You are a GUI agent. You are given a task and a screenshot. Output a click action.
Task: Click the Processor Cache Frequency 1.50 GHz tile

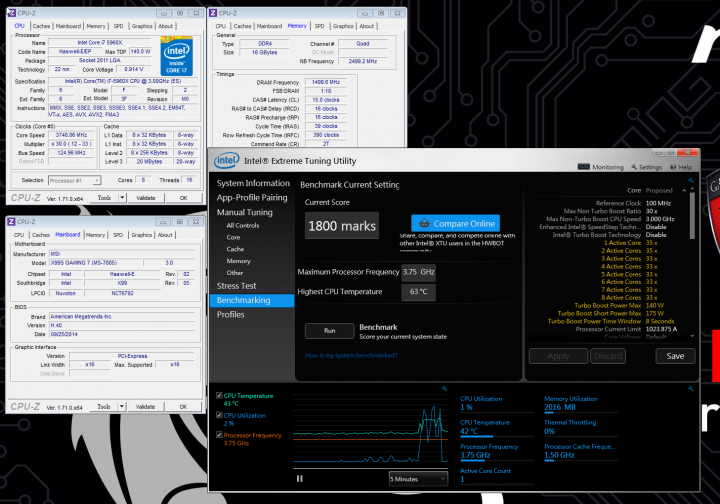pyautogui.click(x=579, y=452)
